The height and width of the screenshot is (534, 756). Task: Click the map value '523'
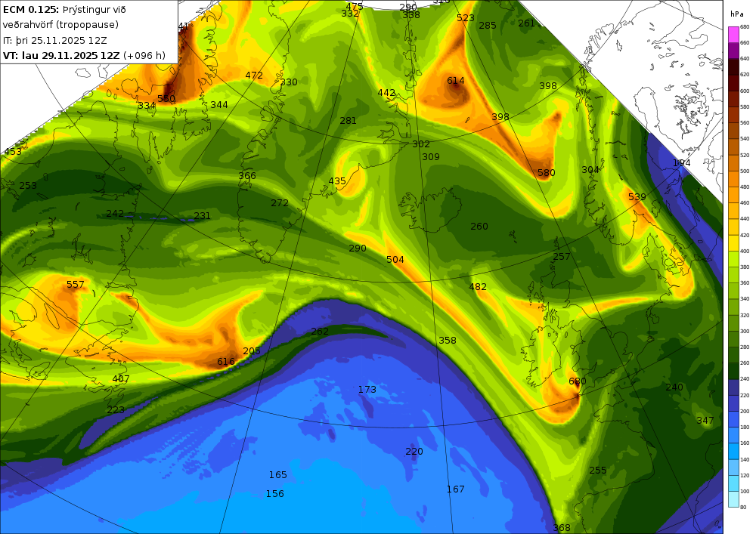[x=465, y=18]
